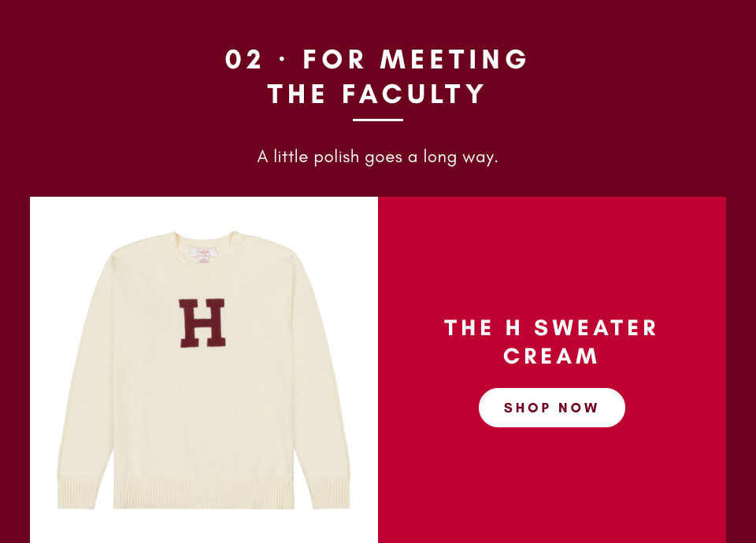Click the SHOP NOW button
The height and width of the screenshot is (543, 756).
click(551, 408)
